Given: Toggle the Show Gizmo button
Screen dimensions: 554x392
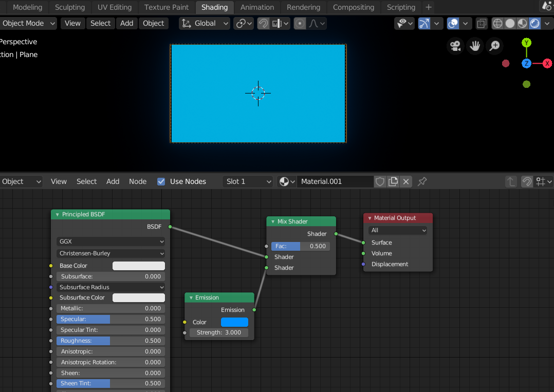Looking at the screenshot, I should (x=424, y=23).
